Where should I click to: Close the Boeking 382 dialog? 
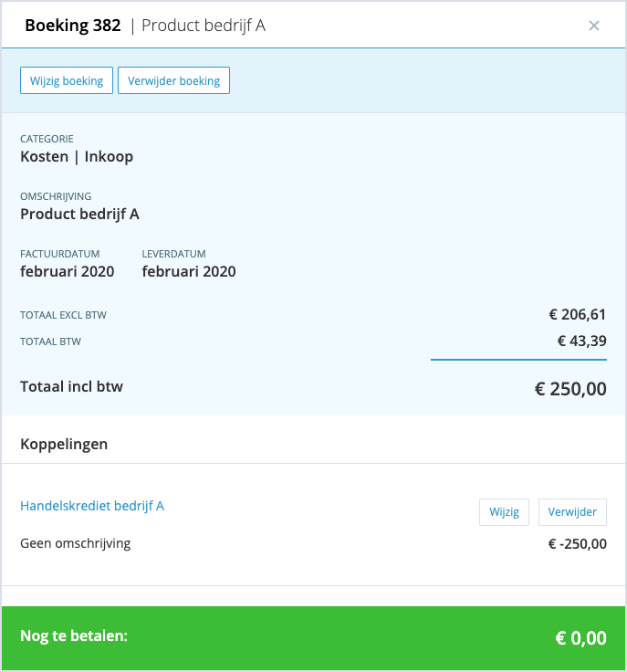coord(593,26)
